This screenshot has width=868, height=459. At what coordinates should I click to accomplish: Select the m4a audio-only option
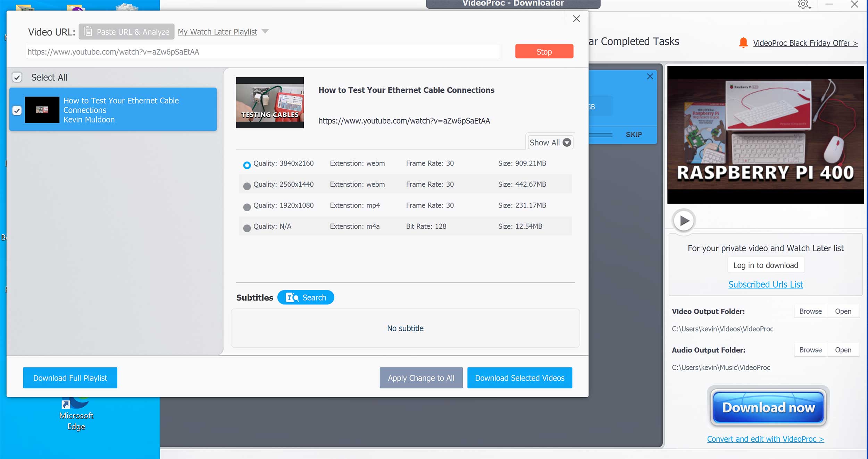(x=247, y=228)
